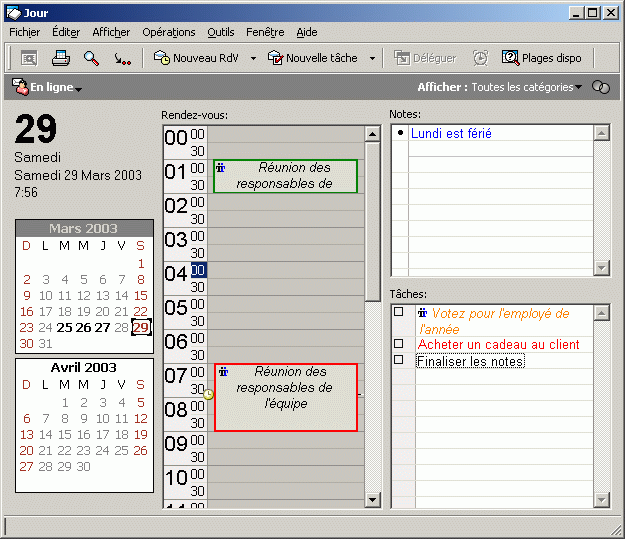Click the Mars 2003 calendar header
The width and height of the screenshot is (625, 539).
coord(84,228)
